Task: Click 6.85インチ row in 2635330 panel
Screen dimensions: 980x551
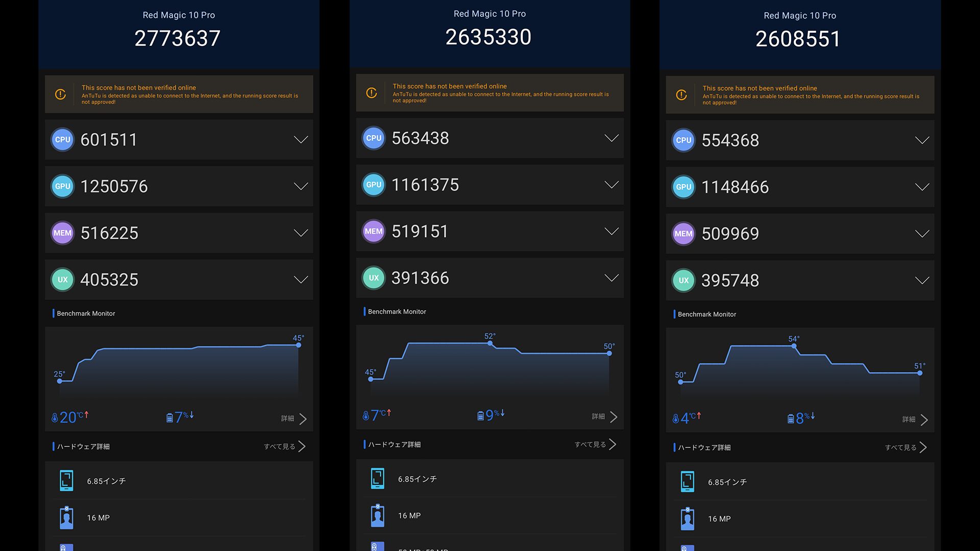Action: (490, 479)
